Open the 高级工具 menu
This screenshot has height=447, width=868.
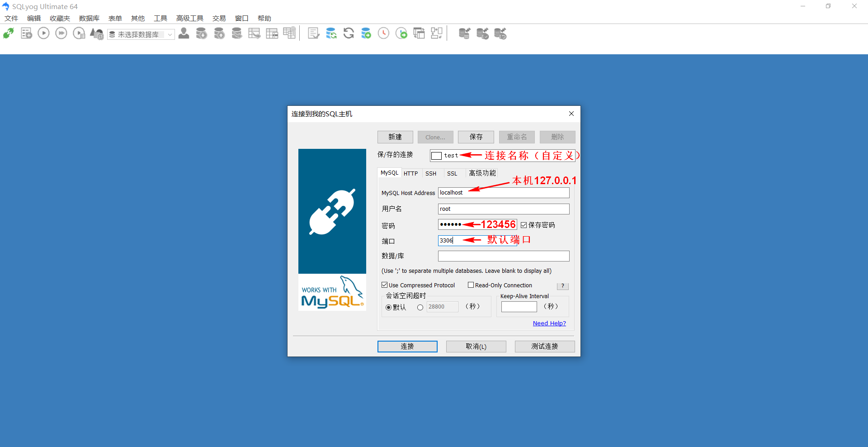pyautogui.click(x=190, y=19)
